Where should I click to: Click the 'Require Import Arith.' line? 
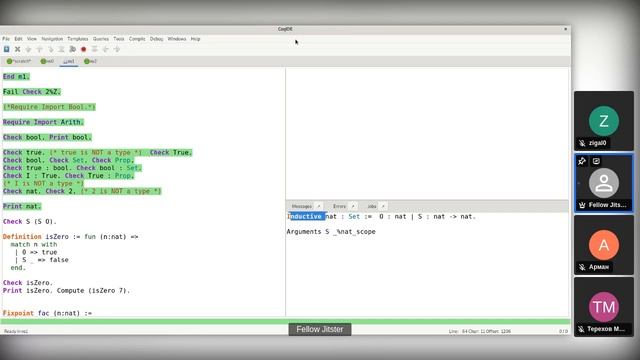point(43,122)
